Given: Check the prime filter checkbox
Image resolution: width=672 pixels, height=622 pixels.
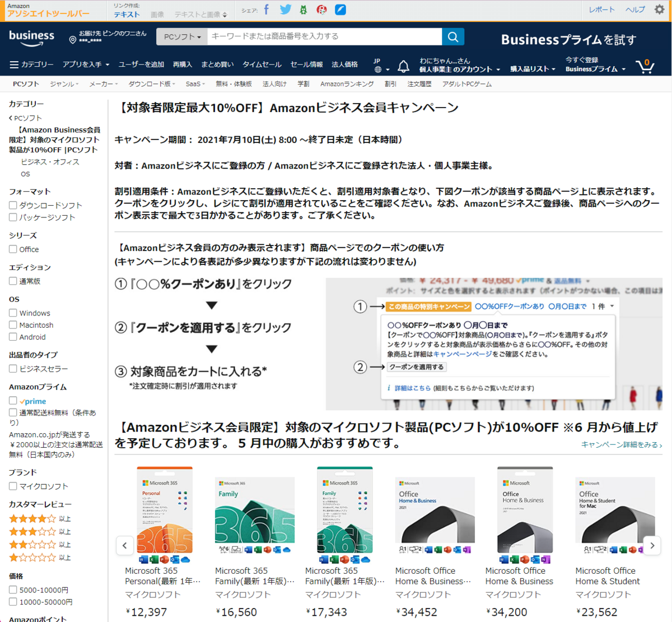Looking at the screenshot, I should pyautogui.click(x=13, y=401).
